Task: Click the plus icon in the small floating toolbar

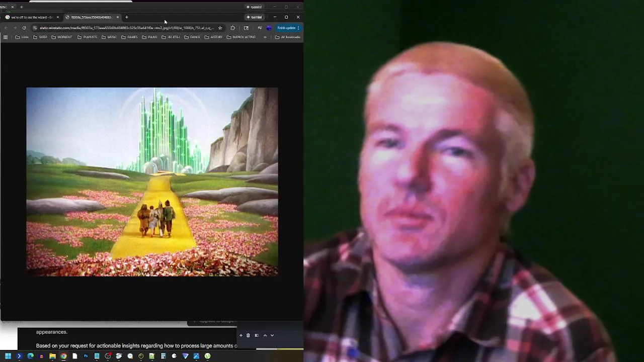Action: [240, 335]
